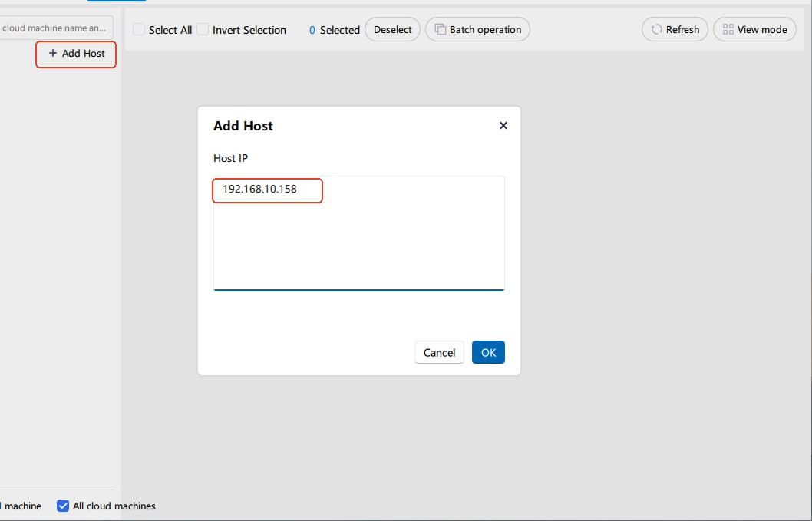Click the cloud machine name search box

[54, 27]
